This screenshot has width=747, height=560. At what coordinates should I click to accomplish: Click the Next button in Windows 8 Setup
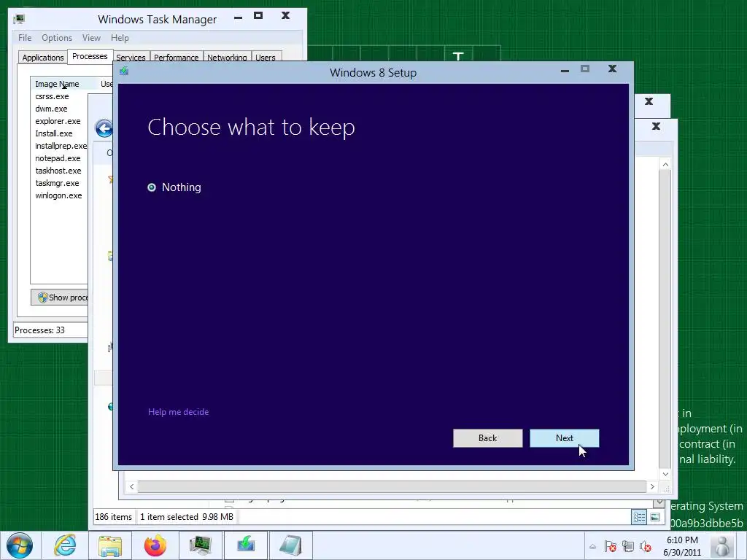(564, 438)
